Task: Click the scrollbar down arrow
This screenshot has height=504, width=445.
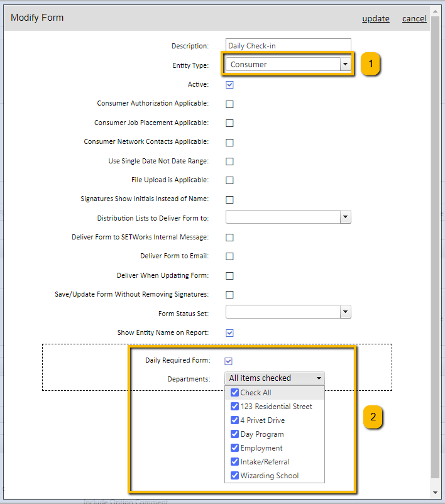Action: [x=435, y=493]
